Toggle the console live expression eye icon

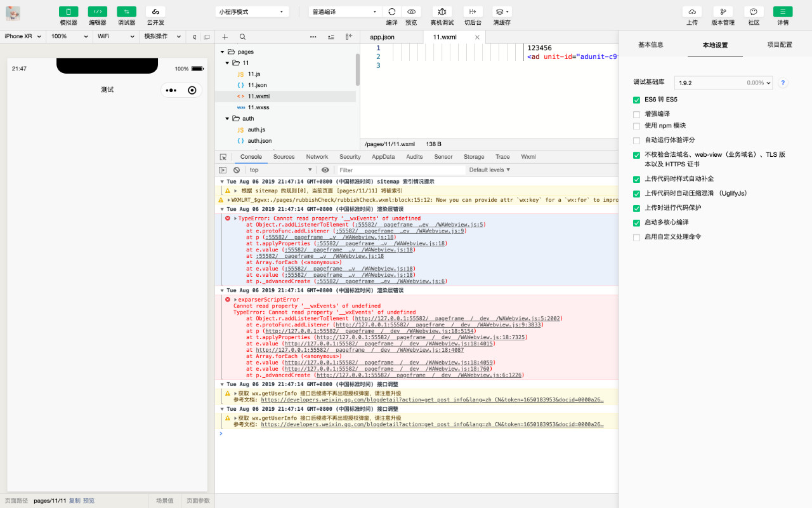pyautogui.click(x=325, y=170)
